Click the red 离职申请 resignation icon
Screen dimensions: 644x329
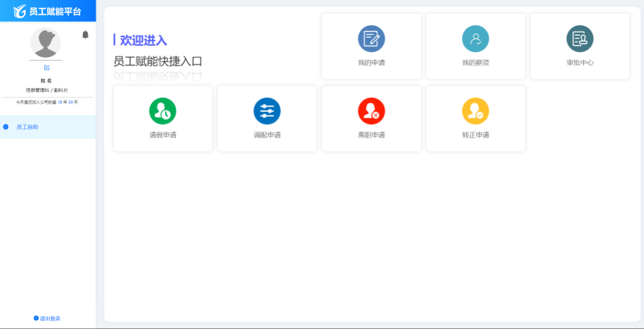[371, 111]
